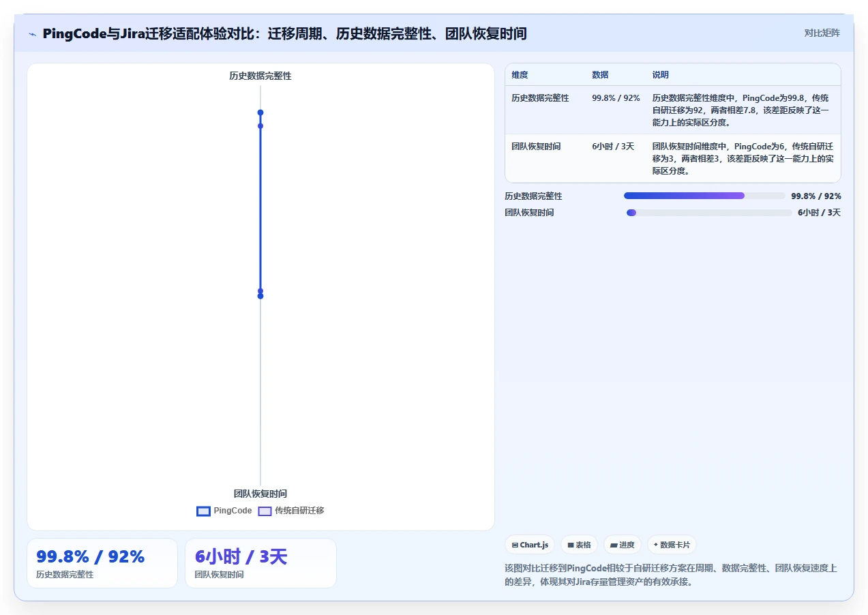The image size is (868, 615).
Task: Click the 数据 column header
Action: [x=600, y=75]
